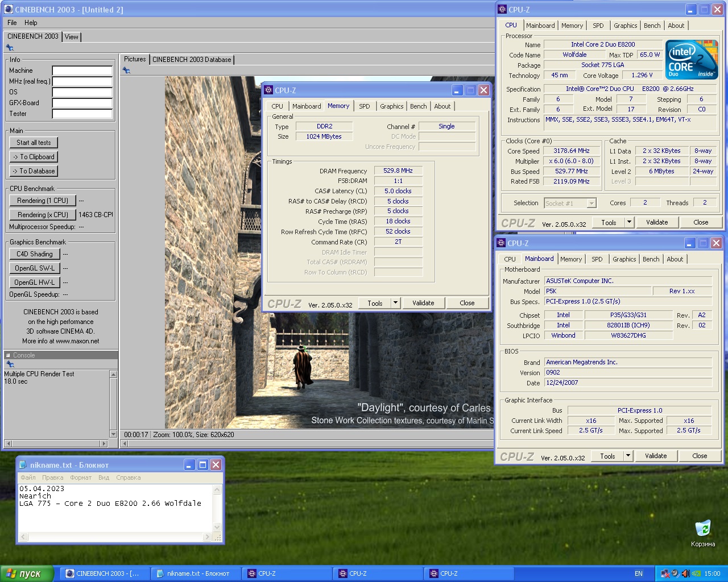728x582 pixels.
Task: Click the Notepad vertical scrollbar down arrow
Action: [x=217, y=527]
